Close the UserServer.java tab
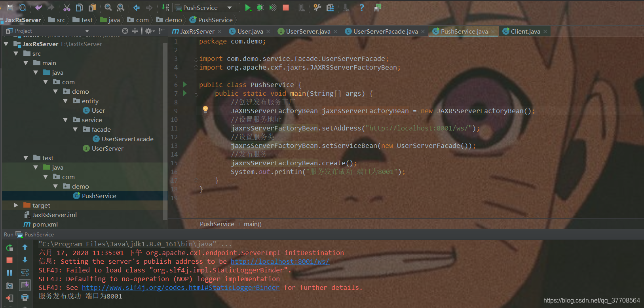Viewport: 644px width, 308px height. click(336, 32)
